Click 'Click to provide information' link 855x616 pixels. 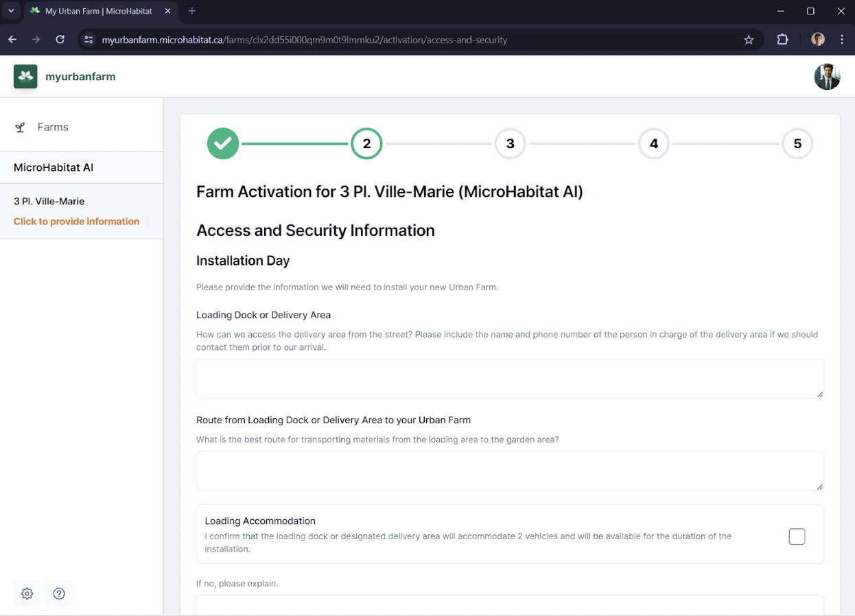pyautogui.click(x=76, y=222)
